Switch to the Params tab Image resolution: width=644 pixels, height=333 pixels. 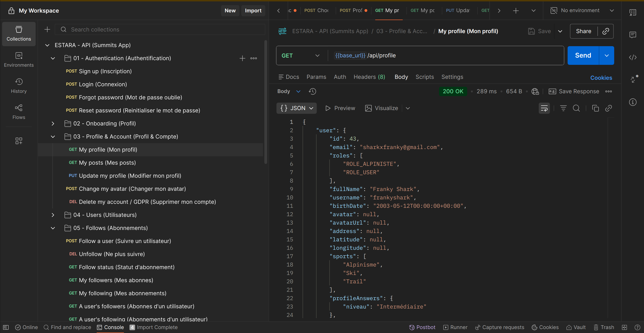click(316, 77)
